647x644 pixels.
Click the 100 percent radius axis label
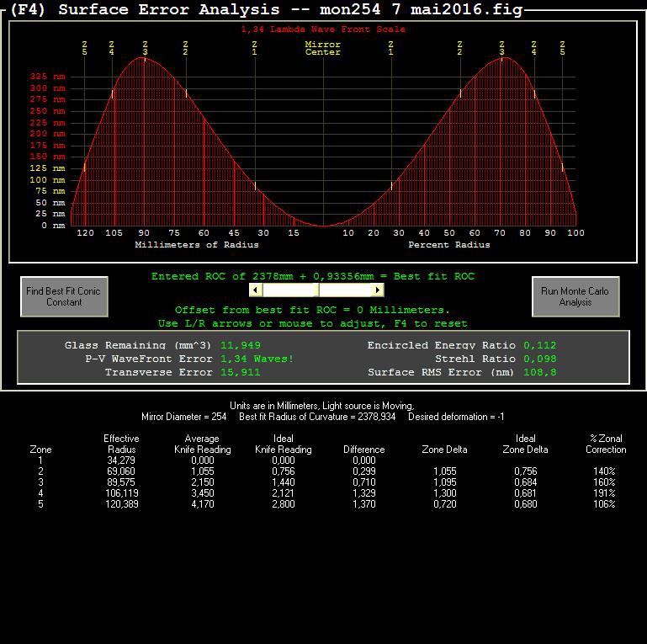pyautogui.click(x=575, y=233)
